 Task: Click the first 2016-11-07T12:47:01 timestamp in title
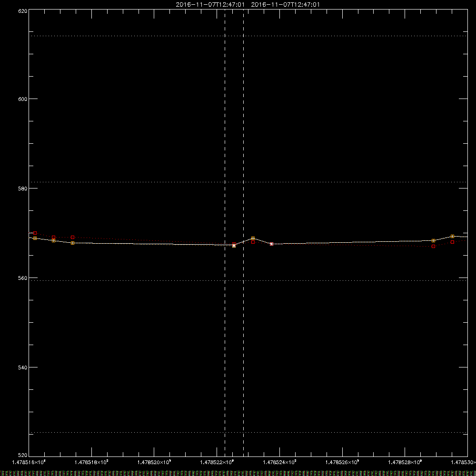click(210, 5)
